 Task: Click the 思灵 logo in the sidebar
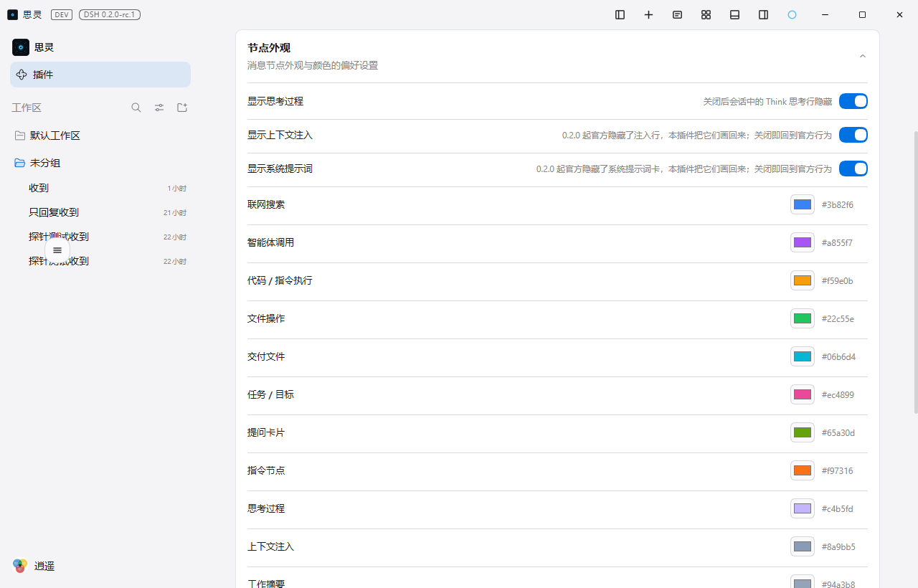point(21,47)
